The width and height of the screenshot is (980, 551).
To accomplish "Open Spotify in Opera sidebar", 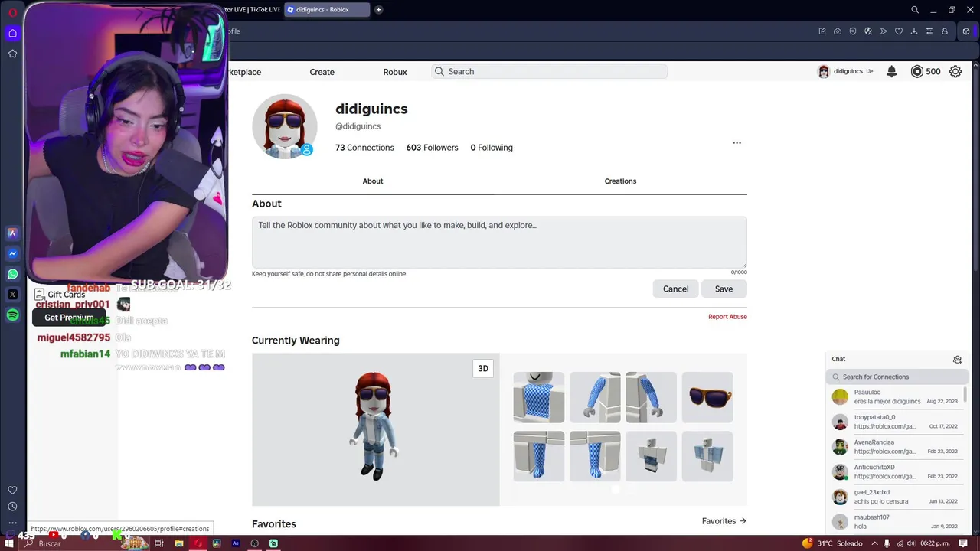I will (12, 315).
